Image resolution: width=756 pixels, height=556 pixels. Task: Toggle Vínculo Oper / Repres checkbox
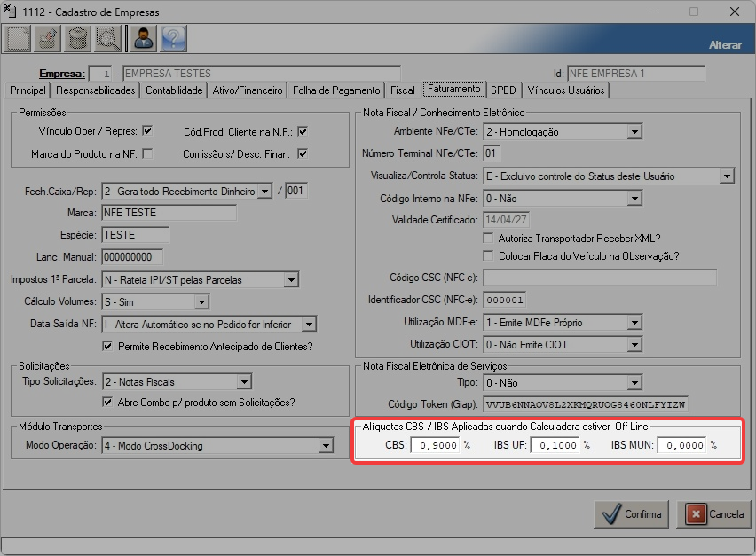tap(147, 130)
